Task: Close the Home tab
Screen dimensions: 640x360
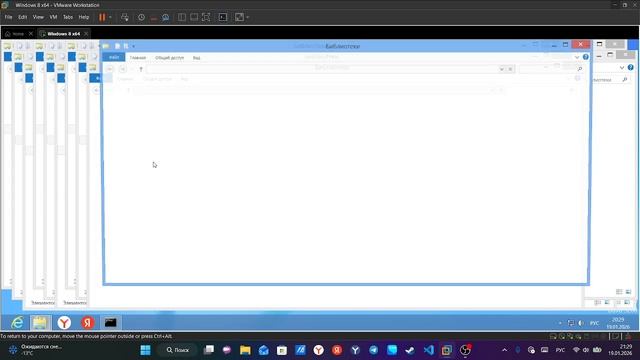Action: click(31, 34)
